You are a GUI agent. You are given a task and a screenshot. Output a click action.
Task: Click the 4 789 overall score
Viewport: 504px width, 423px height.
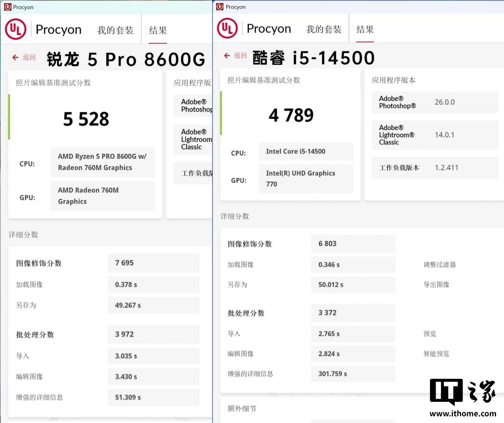[x=291, y=116]
